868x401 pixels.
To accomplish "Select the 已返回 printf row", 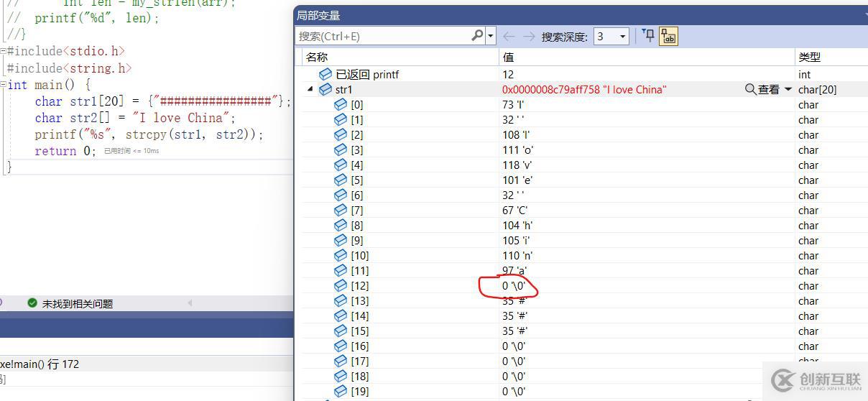I will [367, 74].
